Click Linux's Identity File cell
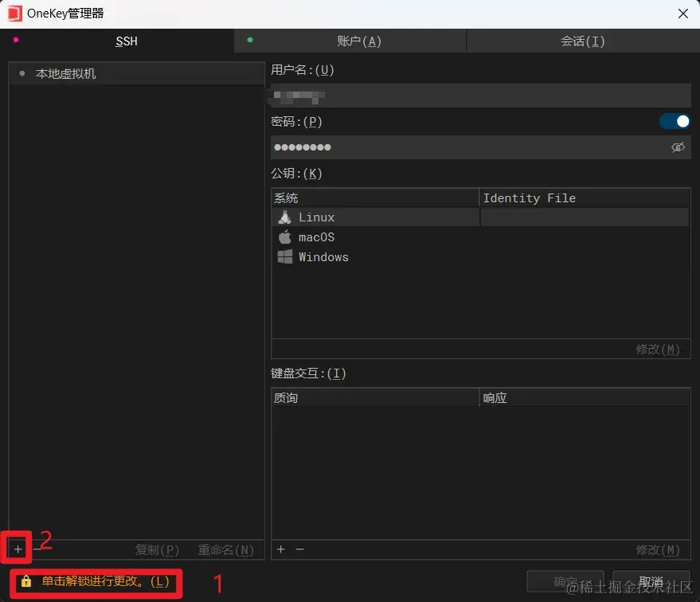 coord(585,217)
